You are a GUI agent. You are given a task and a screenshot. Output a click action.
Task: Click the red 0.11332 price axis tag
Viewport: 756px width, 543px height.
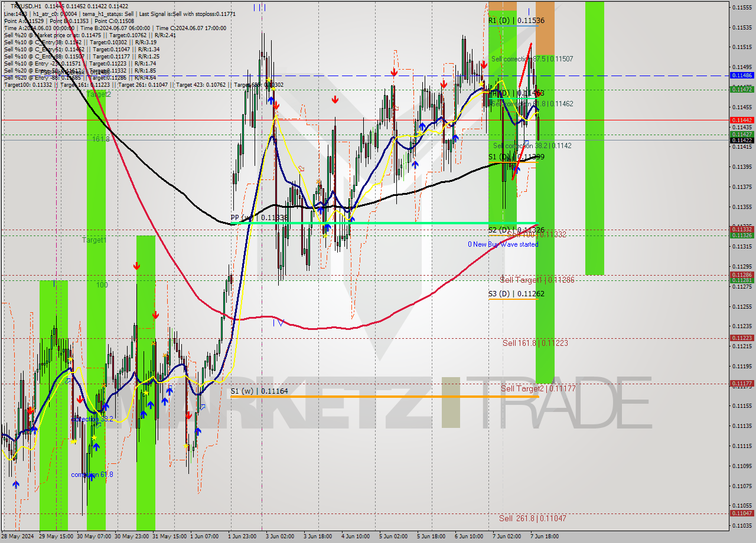[742, 229]
